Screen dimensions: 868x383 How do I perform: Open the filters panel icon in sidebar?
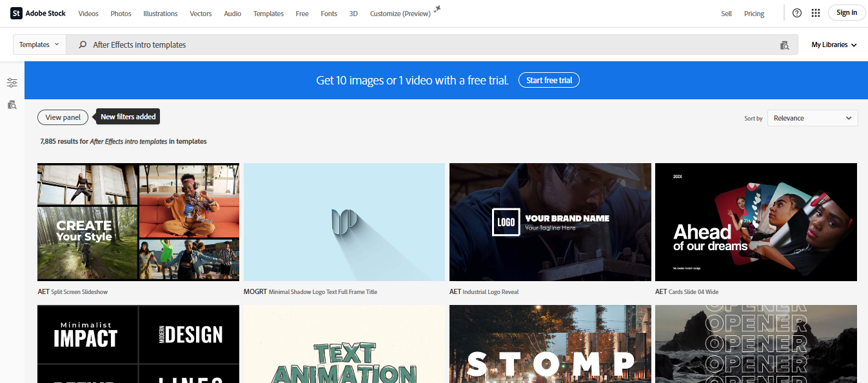[x=12, y=83]
